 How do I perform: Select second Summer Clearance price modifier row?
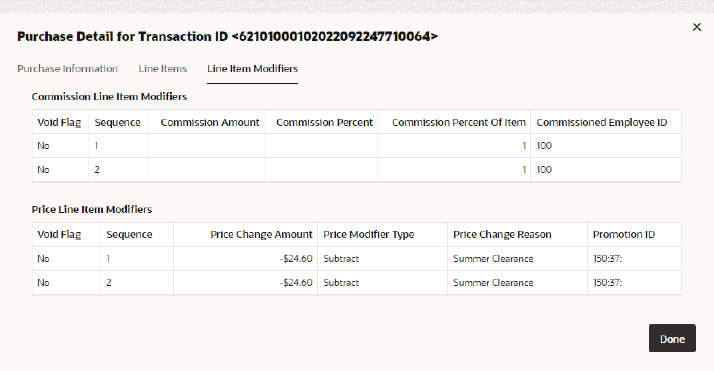[x=357, y=283]
